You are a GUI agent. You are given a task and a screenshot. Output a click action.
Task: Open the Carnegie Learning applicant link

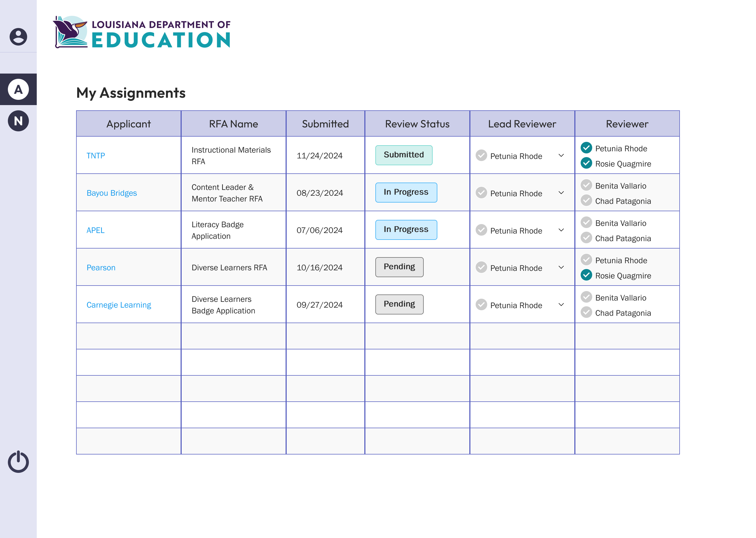[118, 305]
